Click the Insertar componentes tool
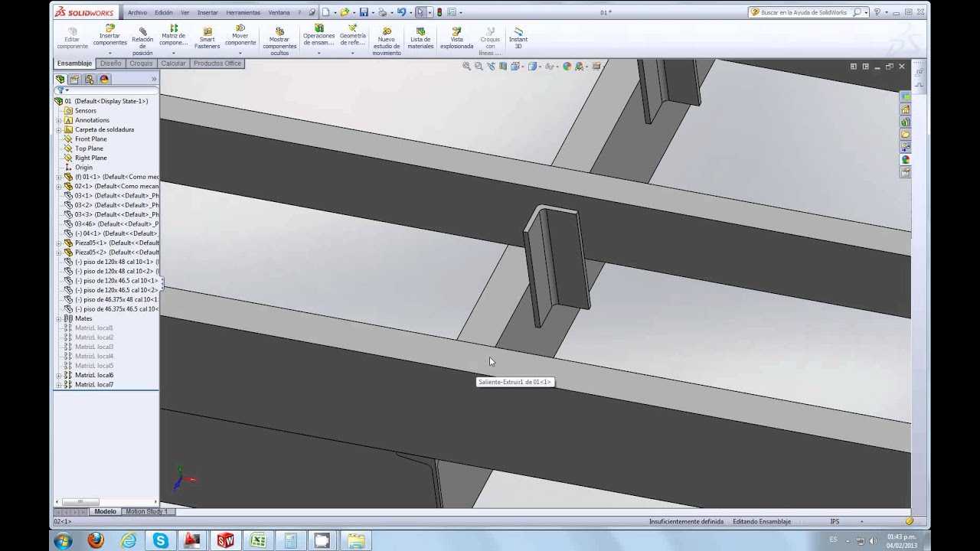 109,35
